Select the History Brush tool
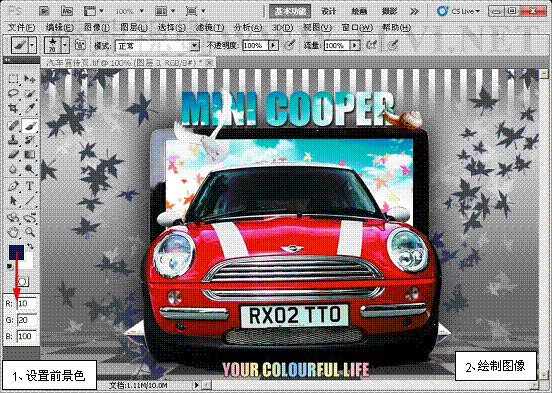Image resolution: width=552 pixels, height=393 pixels. point(30,140)
